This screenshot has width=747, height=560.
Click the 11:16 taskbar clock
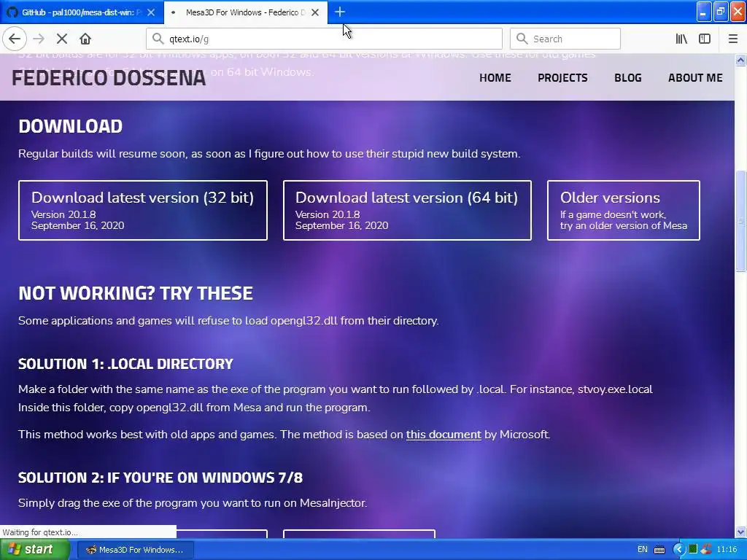point(727,550)
